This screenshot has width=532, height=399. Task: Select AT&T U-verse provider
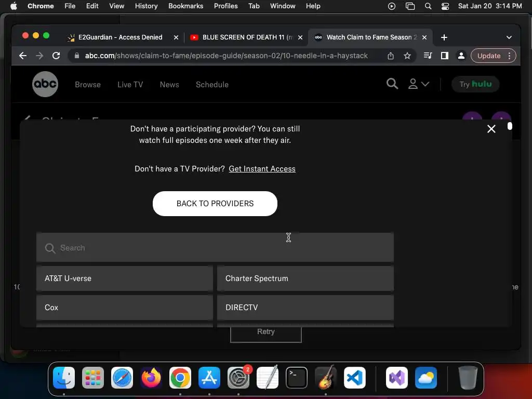[x=125, y=278]
